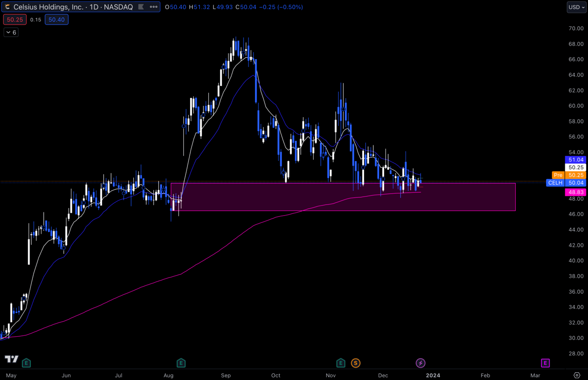Click the earnings E marker near Nov
The image size is (588, 380).
coord(340,363)
